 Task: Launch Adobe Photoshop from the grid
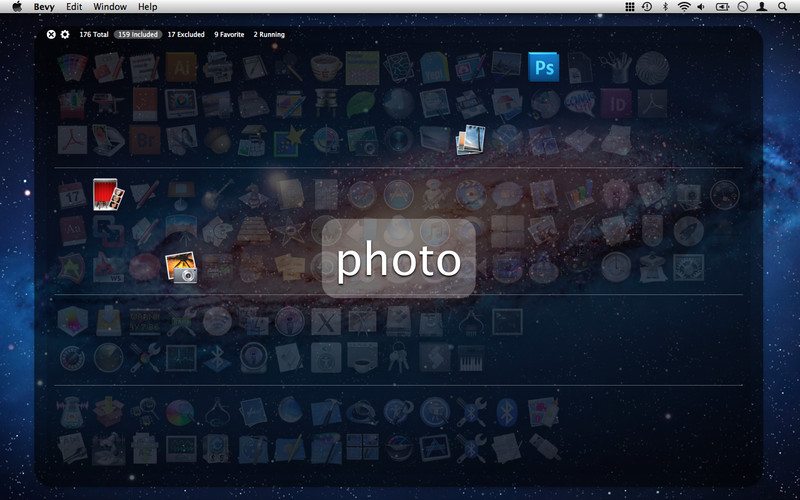(544, 68)
